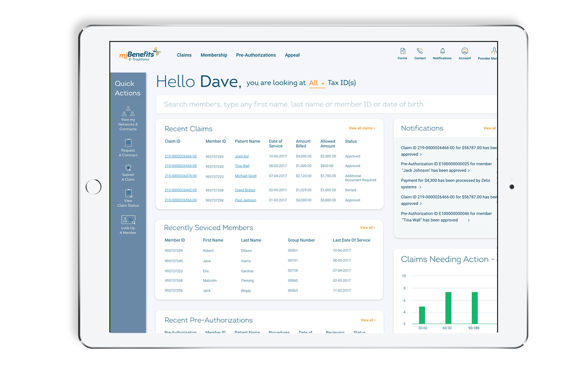
Task: Click the 90-180 bar in chart
Action: [x=475, y=308]
